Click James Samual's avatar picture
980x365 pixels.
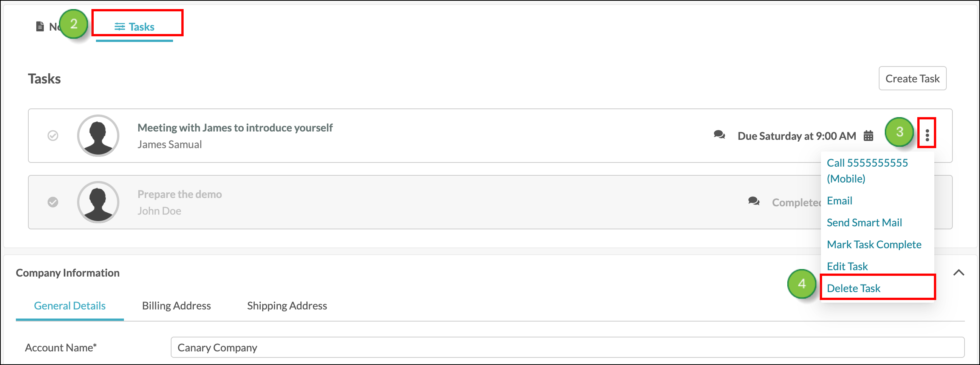point(98,136)
